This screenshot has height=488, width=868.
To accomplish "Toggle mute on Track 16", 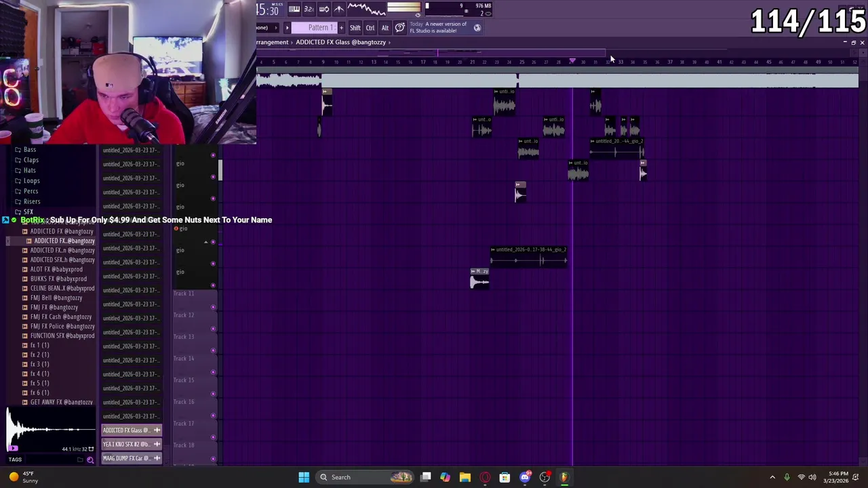I will [213, 415].
